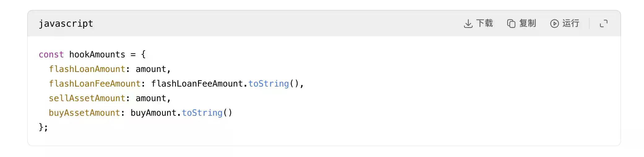Click the buyAmount identifier
The height and width of the screenshot is (157, 644).
153,113
